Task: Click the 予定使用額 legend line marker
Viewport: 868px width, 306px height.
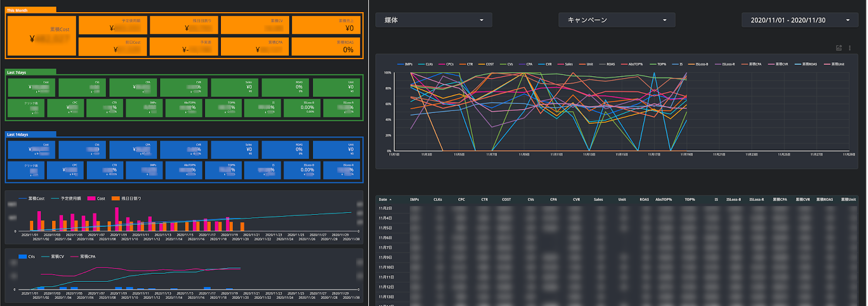Action: (x=55, y=199)
